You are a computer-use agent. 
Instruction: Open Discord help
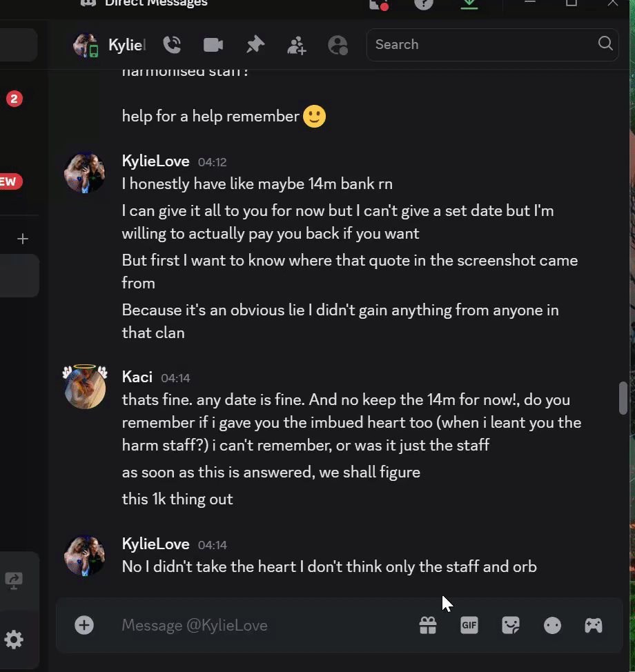[x=424, y=4]
